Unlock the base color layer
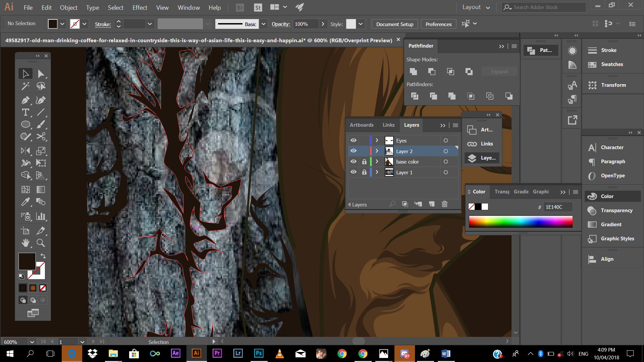 coord(364,162)
